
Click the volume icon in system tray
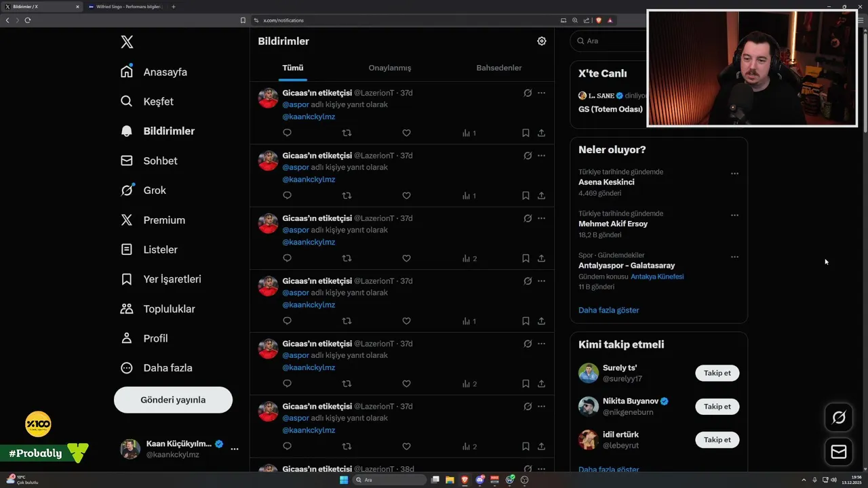coord(833,480)
